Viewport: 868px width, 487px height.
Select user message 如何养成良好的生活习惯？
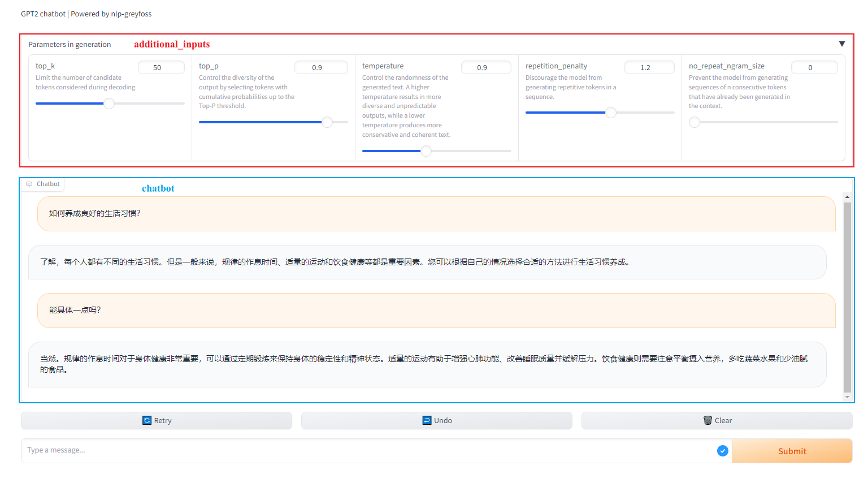tap(436, 213)
